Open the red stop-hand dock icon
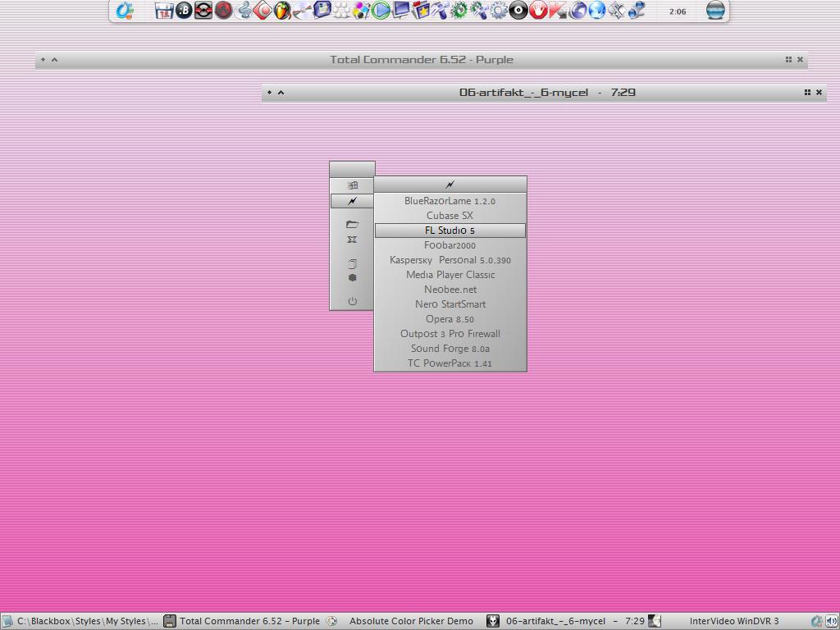Viewport: 840px width, 630px height. tap(537, 10)
